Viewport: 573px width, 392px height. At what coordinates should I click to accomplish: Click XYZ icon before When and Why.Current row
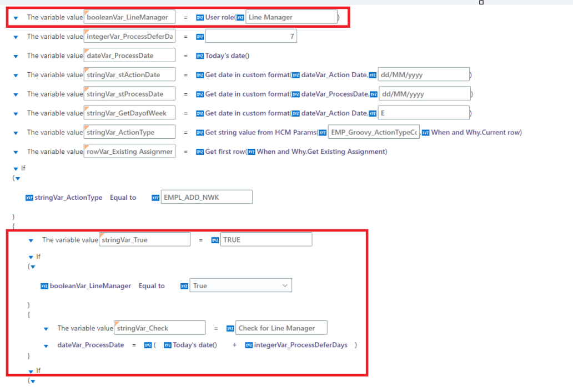point(426,133)
